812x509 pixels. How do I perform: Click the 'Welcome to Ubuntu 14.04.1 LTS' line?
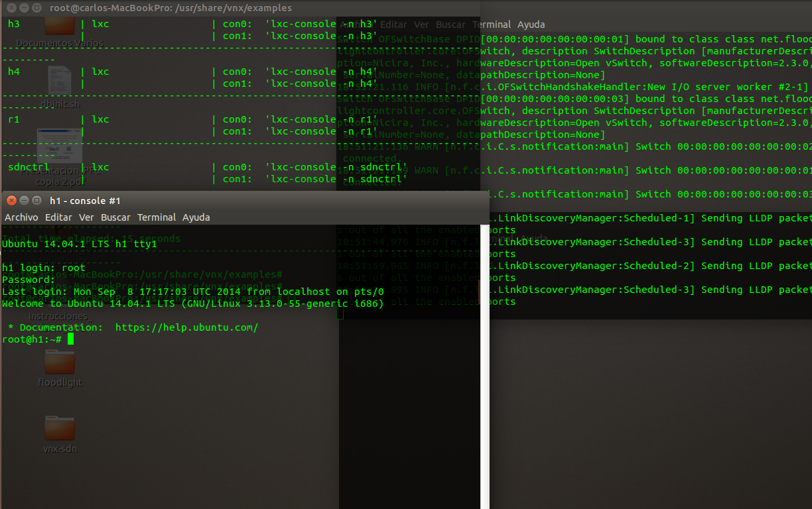coord(193,304)
